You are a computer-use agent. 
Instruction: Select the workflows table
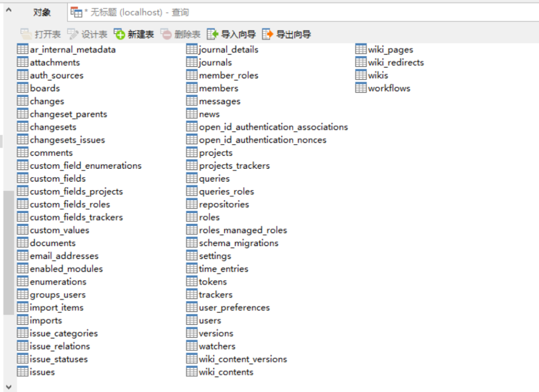[x=389, y=88]
